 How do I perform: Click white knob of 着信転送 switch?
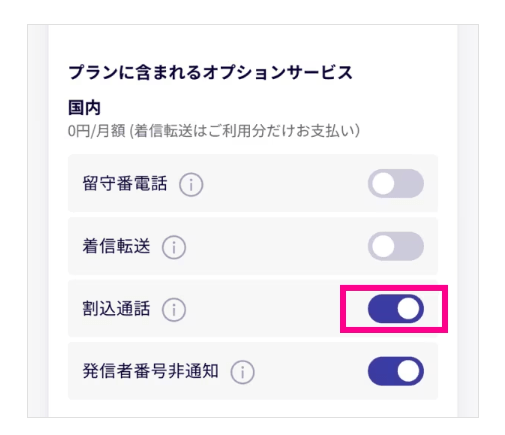pos(383,246)
